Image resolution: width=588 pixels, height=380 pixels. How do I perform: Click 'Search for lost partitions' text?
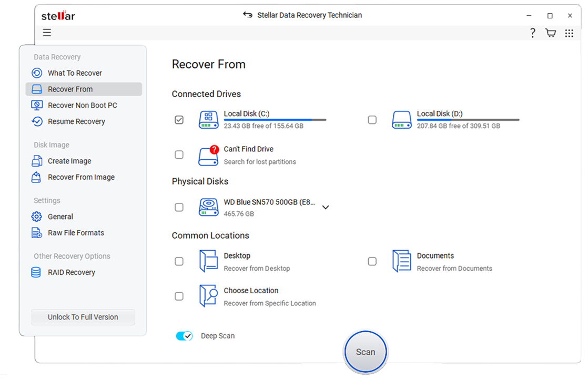click(260, 161)
